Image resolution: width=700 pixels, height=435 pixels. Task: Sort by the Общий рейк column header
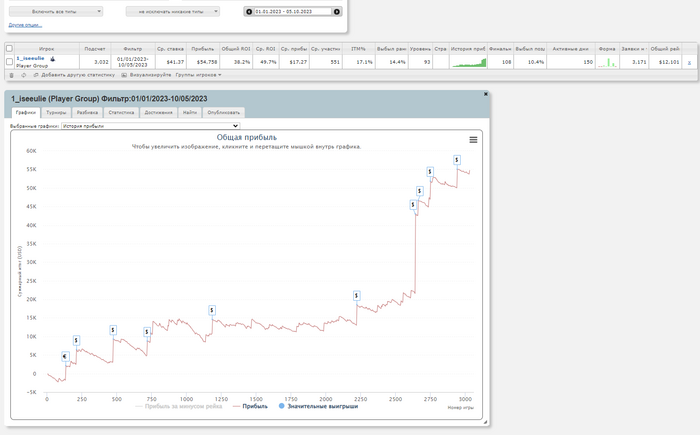click(x=665, y=49)
